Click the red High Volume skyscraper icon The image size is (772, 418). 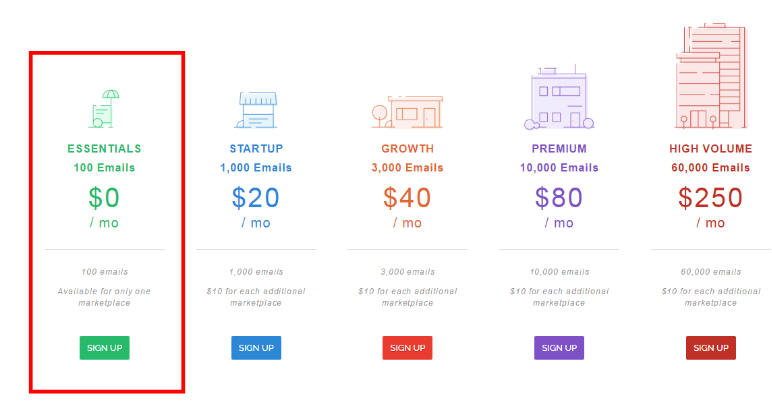pyautogui.click(x=711, y=76)
